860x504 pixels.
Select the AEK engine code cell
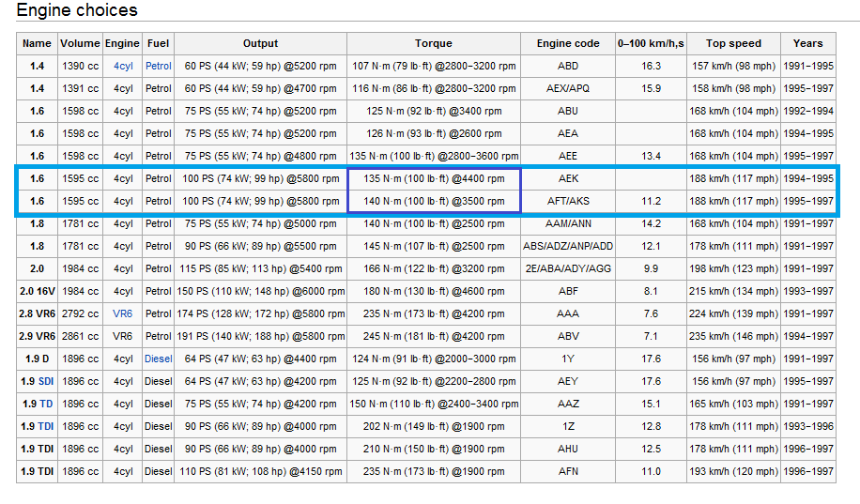pyautogui.click(x=568, y=178)
